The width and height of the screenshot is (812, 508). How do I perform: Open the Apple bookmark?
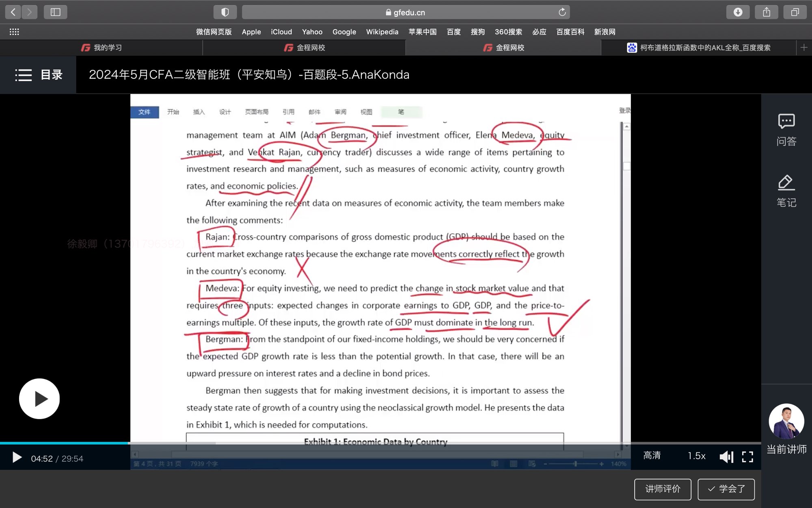click(x=251, y=32)
